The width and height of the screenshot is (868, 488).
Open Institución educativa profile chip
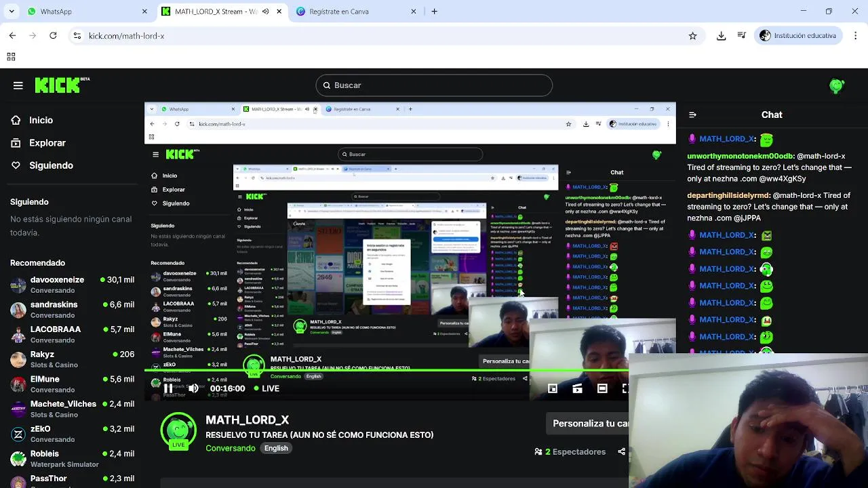click(798, 36)
